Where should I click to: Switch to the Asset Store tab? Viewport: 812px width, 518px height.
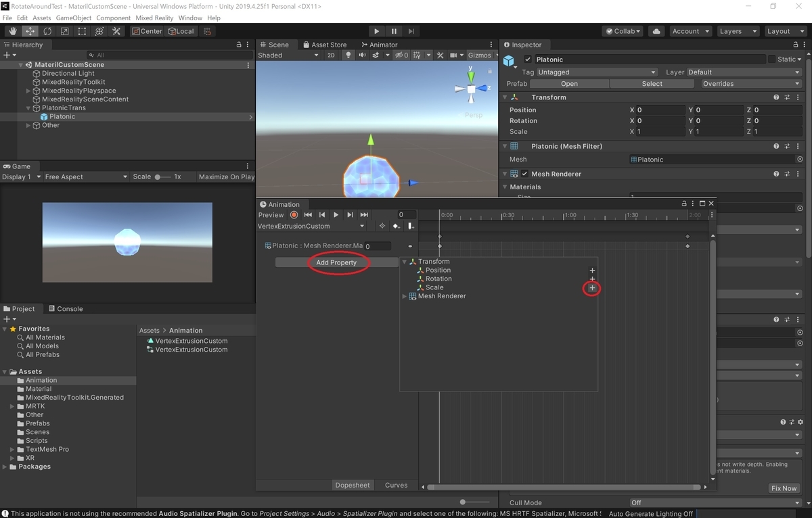coord(325,45)
